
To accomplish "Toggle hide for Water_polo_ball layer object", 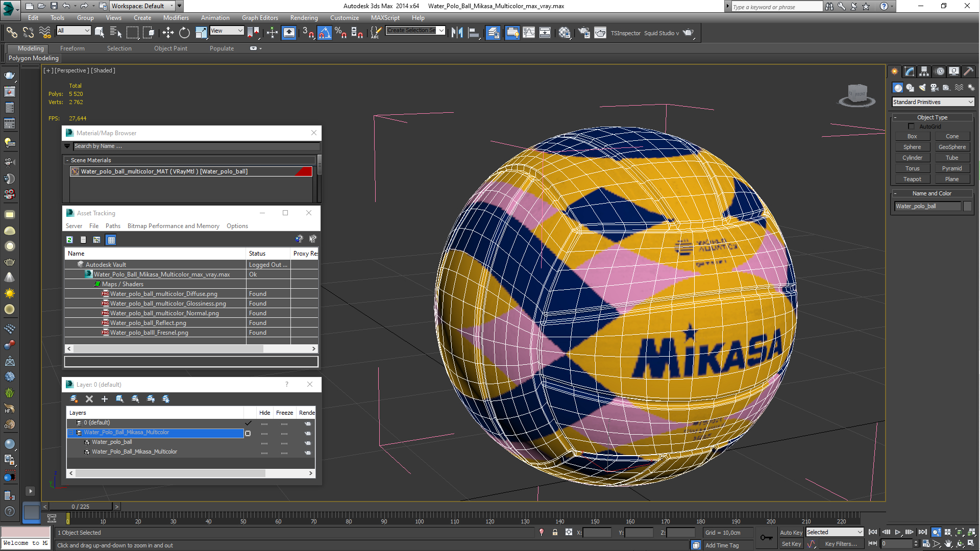I will [264, 442].
